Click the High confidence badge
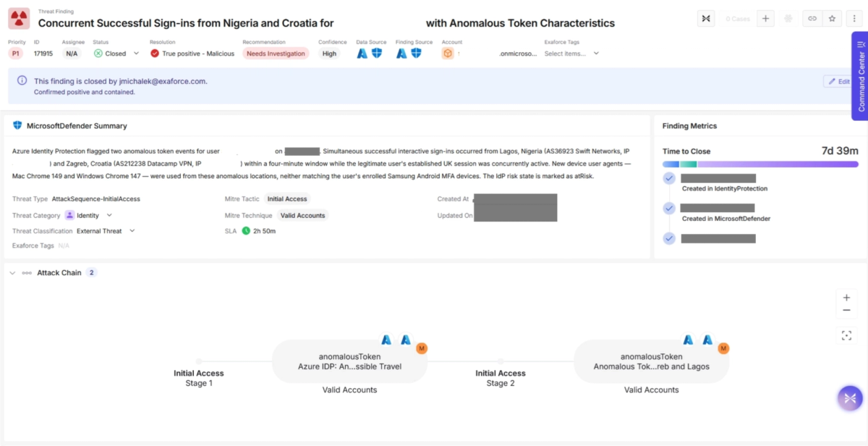Viewport: 868px width, 446px height. (330, 54)
